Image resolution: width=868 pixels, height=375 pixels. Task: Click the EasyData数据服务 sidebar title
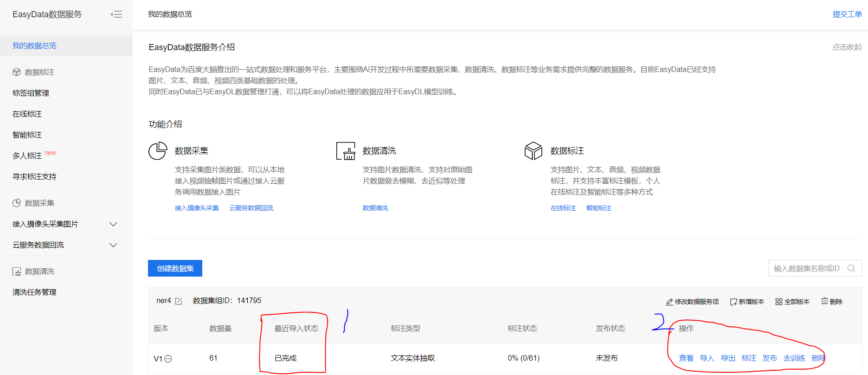(x=47, y=14)
